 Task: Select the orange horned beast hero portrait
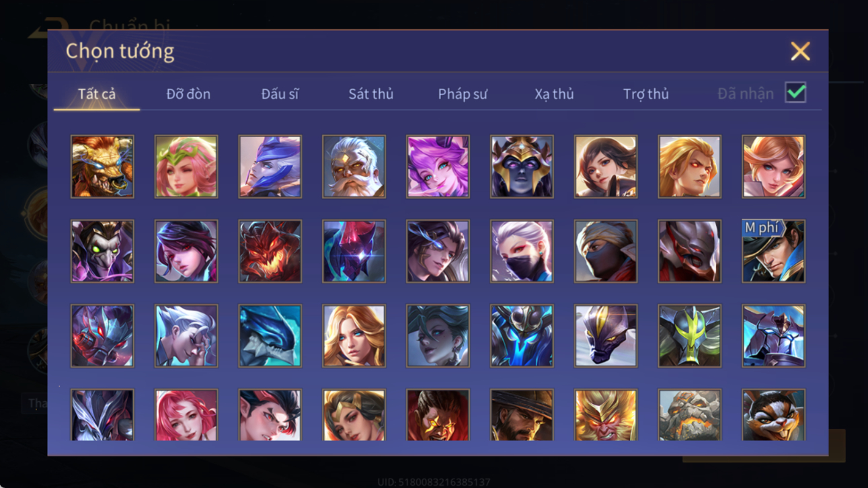pyautogui.click(x=102, y=167)
